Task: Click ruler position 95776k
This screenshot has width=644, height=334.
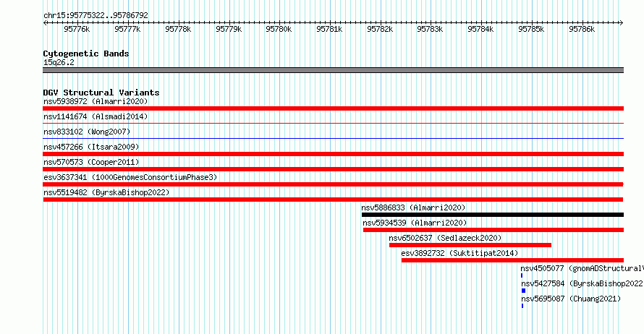Action: coord(77,29)
